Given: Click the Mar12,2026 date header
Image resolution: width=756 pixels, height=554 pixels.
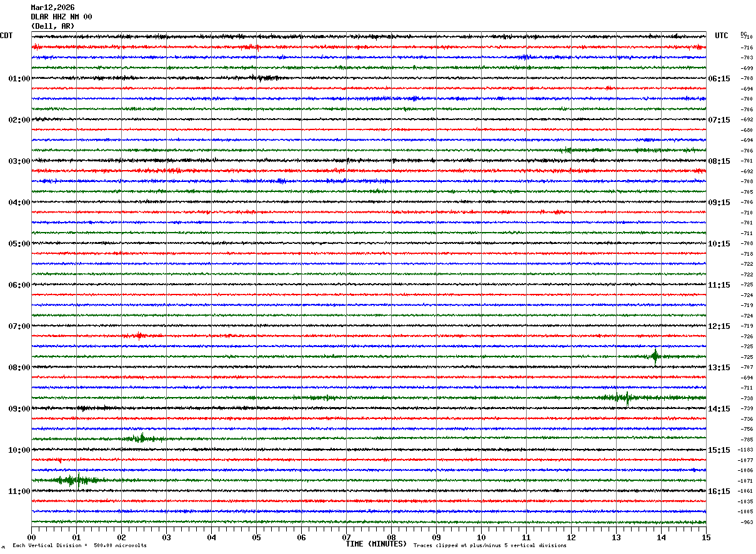Looking at the screenshot, I should point(52,8).
